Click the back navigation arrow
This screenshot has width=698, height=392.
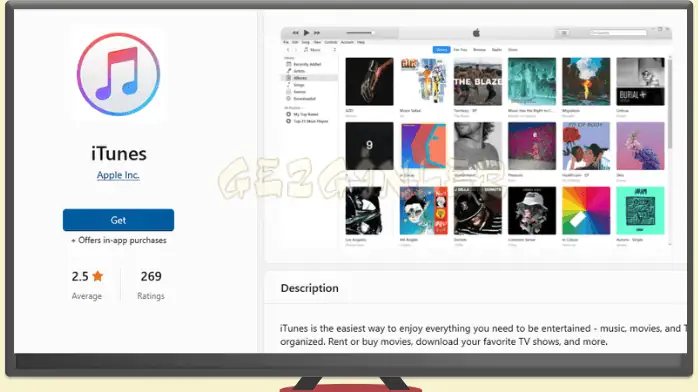pyautogui.click(x=288, y=50)
